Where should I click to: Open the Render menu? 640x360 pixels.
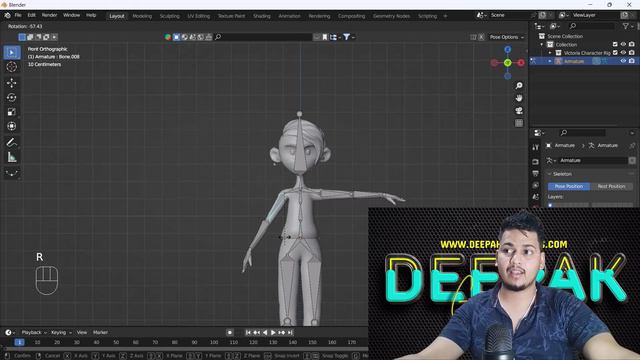click(x=49, y=15)
